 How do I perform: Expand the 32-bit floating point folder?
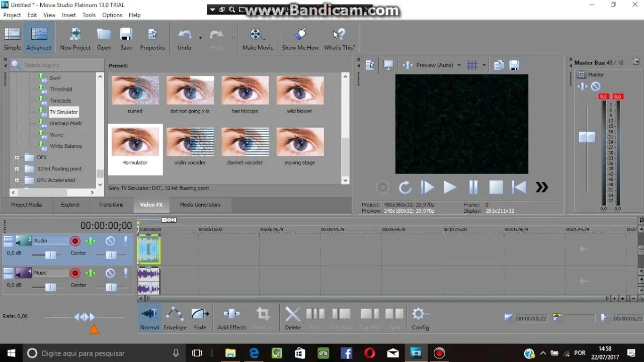point(17,169)
